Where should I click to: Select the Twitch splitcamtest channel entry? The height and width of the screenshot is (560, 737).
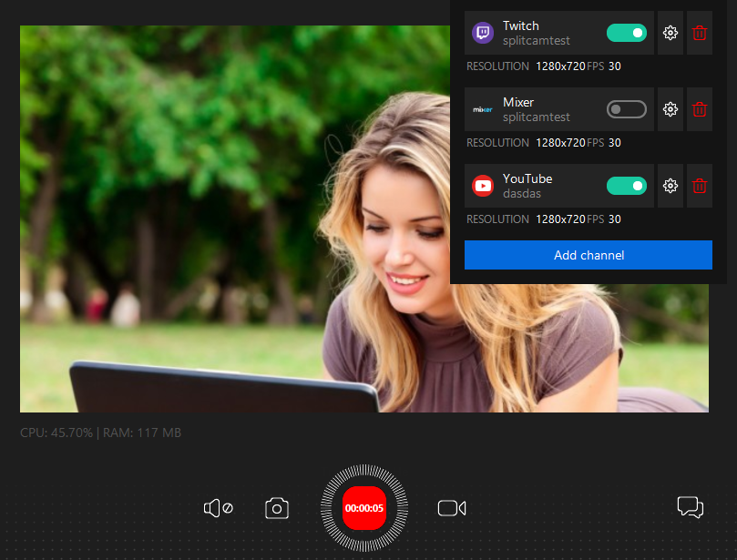pyautogui.click(x=558, y=33)
